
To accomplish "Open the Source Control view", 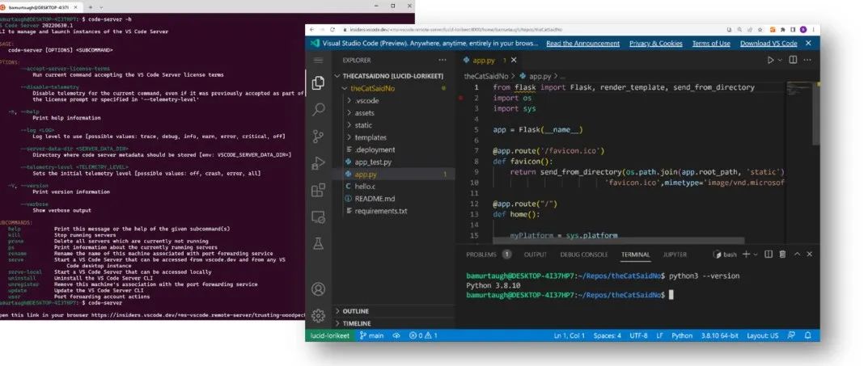I will tap(318, 136).
